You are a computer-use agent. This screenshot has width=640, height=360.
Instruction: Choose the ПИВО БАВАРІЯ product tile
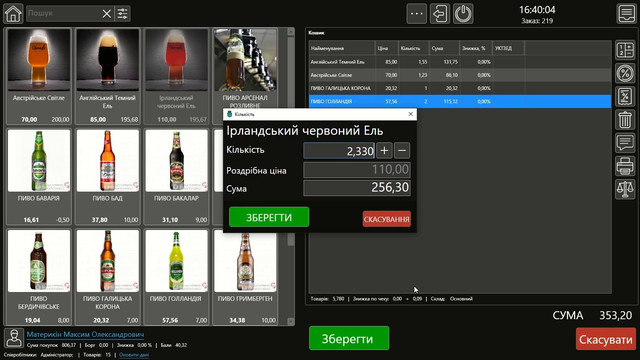point(39,177)
